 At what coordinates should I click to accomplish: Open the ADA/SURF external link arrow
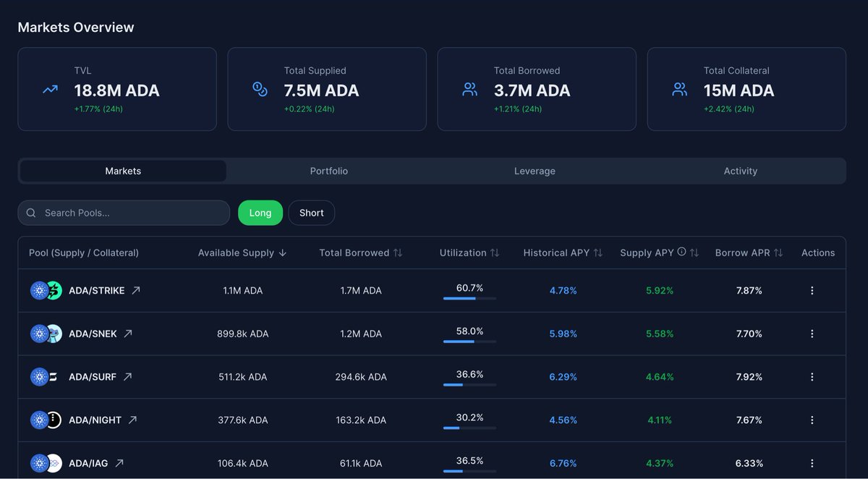[127, 377]
